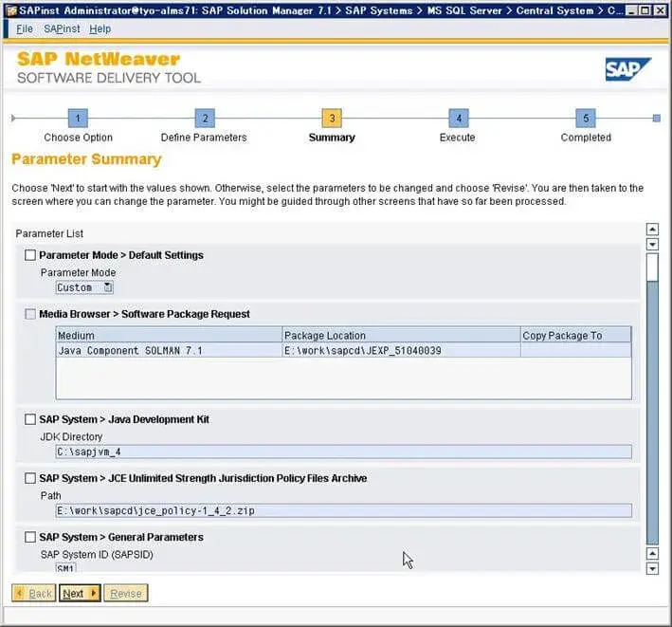Viewport: 672px width, 627px height.
Task: Click the SAPSID field showing SM1
Action: [x=66, y=568]
